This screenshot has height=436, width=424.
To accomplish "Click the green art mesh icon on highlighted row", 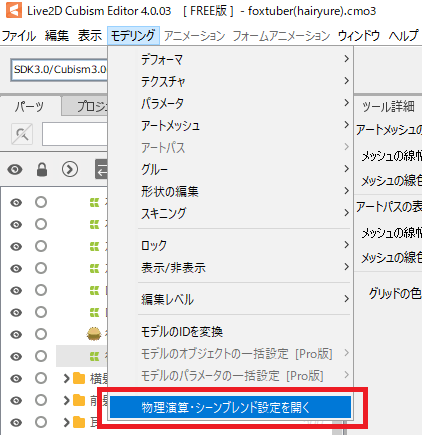I will coord(94,356).
